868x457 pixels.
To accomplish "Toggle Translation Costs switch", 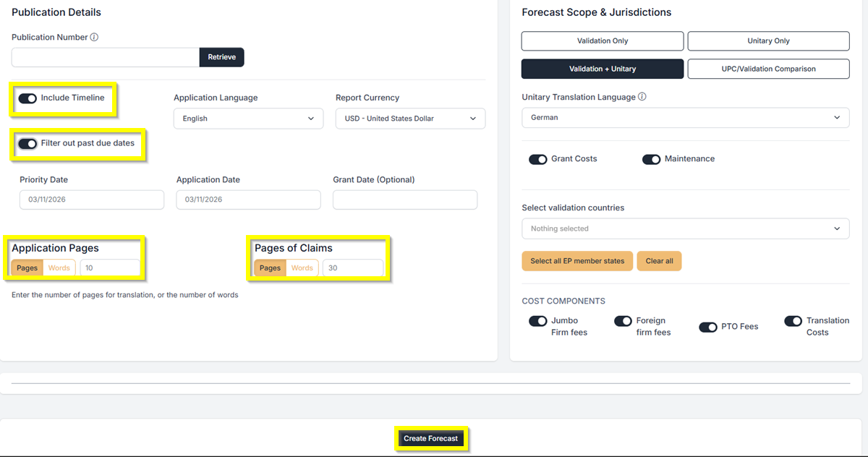I will (793, 321).
